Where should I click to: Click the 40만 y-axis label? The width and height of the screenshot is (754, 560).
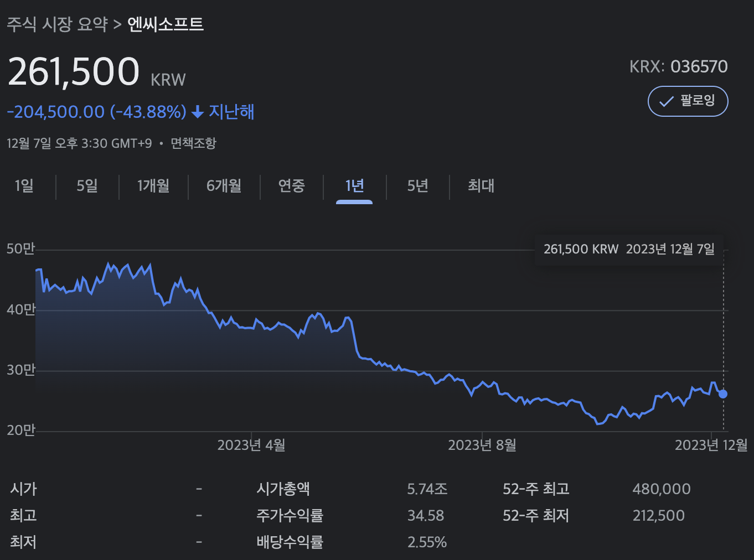(20, 310)
